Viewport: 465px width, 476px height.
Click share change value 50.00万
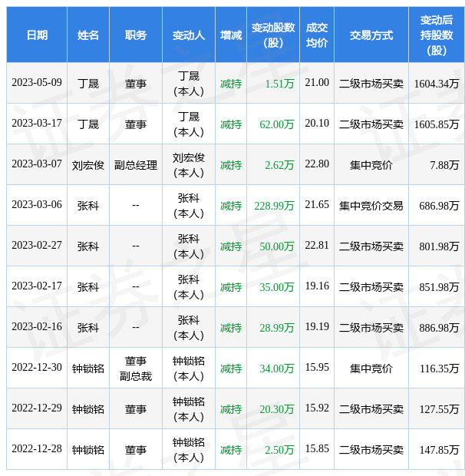(x=277, y=246)
